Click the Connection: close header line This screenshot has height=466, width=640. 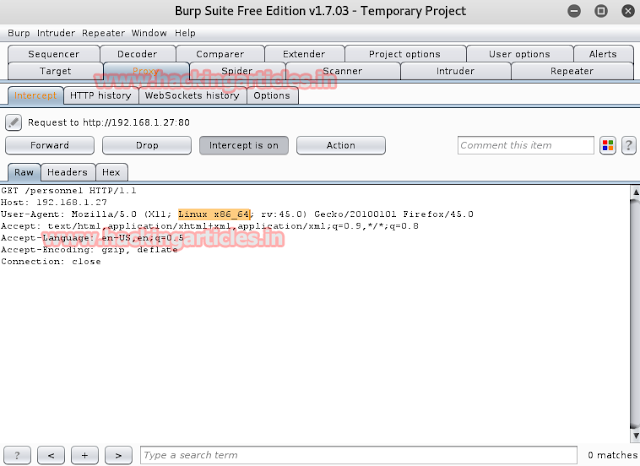(51, 262)
